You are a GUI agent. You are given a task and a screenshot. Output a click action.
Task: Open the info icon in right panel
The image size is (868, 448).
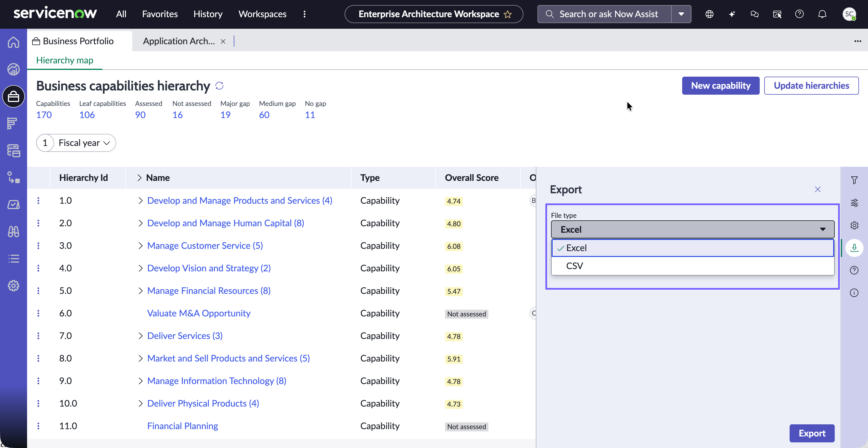(854, 293)
